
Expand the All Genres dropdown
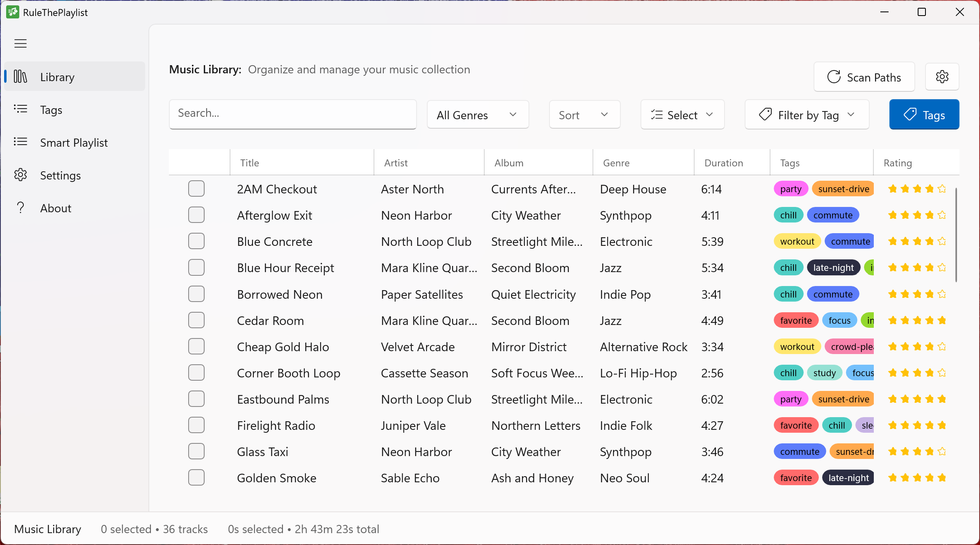pyautogui.click(x=478, y=115)
